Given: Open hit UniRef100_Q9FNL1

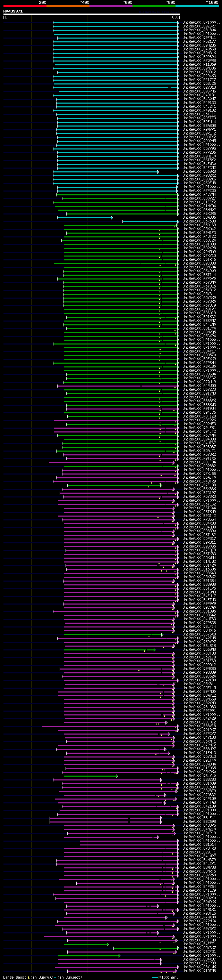Looking at the screenshot, I should pyautogui.click(x=199, y=38).
